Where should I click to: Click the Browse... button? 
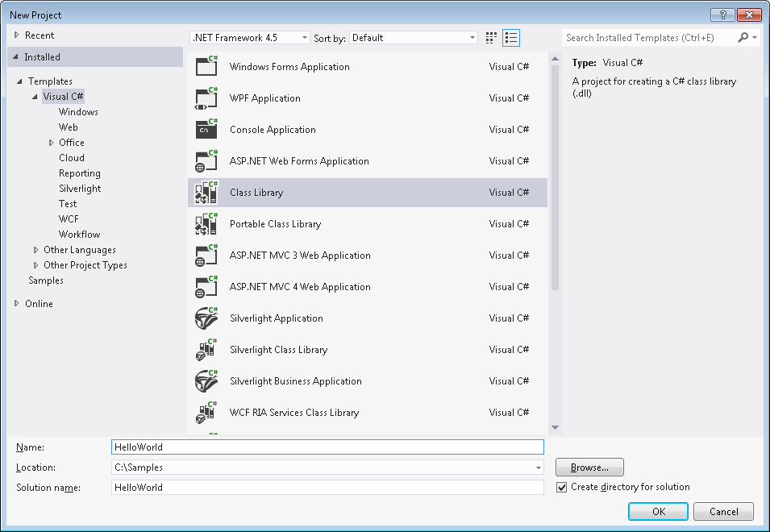[589, 468]
